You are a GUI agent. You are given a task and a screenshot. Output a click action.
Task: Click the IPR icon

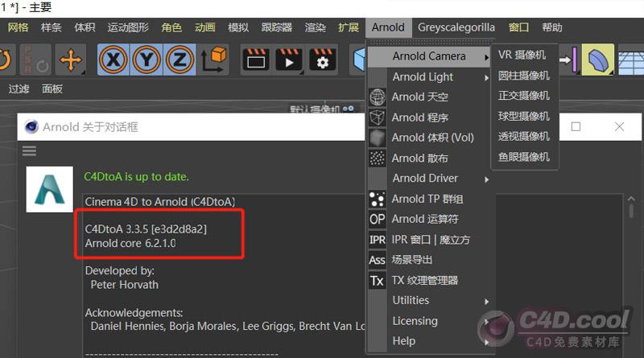(377, 240)
